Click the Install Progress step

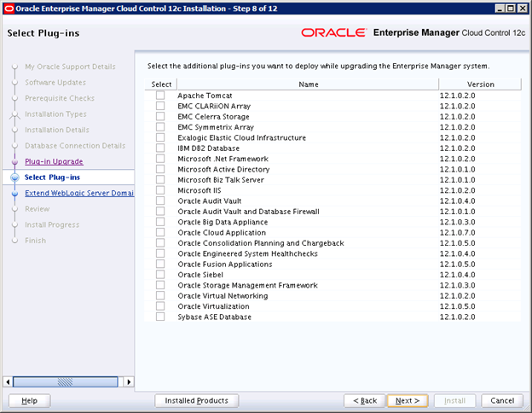click(52, 224)
